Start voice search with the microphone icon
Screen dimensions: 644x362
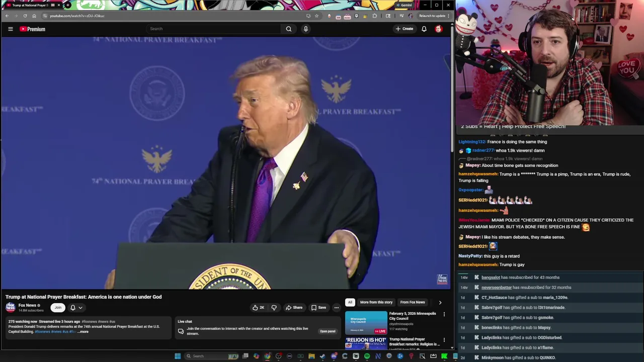[x=305, y=29]
